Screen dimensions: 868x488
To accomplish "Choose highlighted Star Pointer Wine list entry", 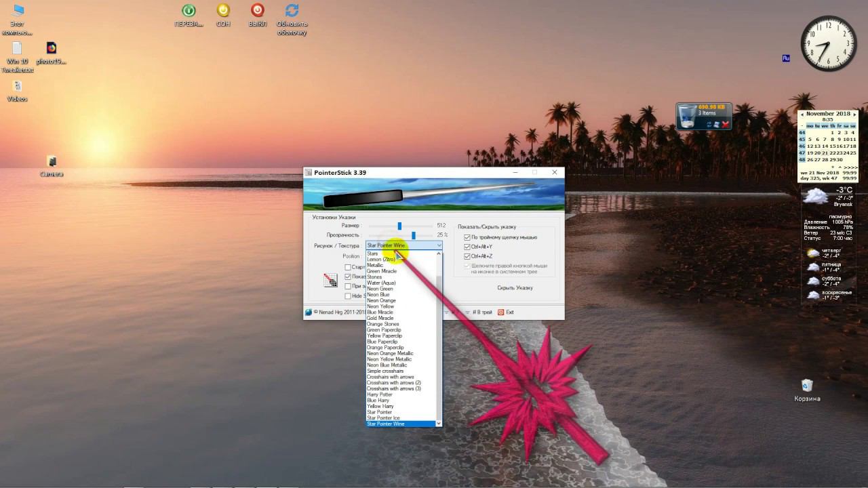I will [x=401, y=424].
